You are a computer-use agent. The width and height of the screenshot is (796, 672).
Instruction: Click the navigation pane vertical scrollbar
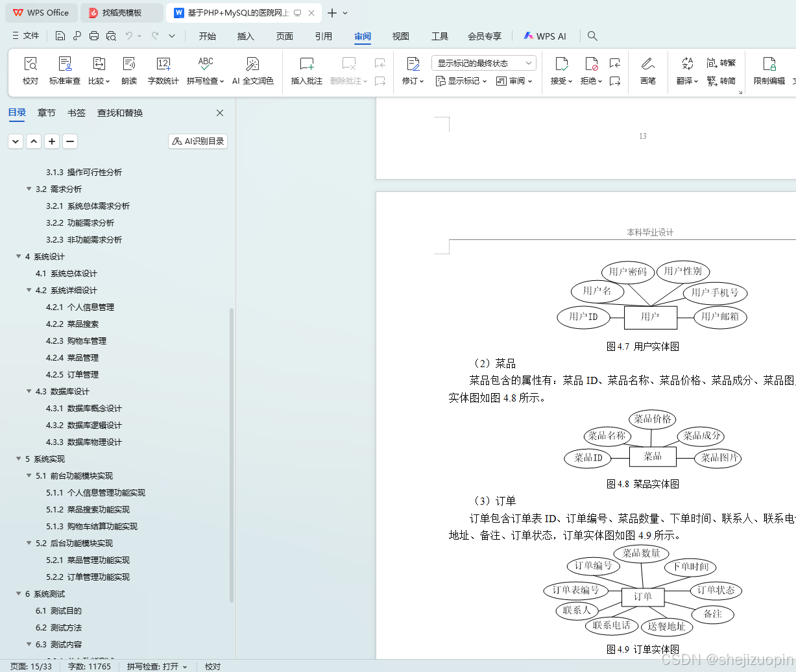pos(232,455)
